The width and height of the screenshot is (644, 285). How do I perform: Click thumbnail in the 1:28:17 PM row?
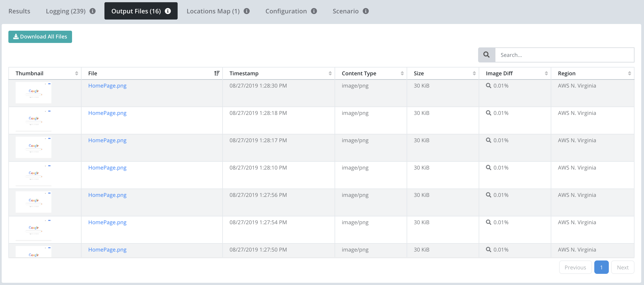point(34,147)
